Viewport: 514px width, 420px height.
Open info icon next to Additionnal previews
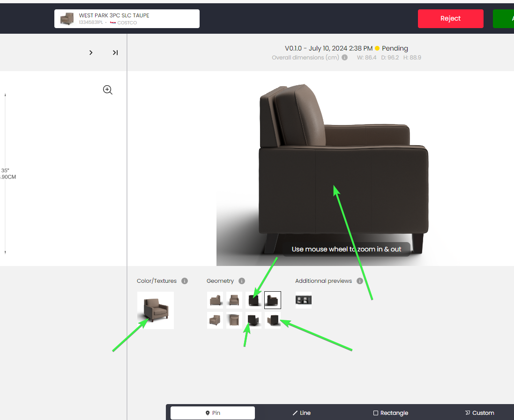coord(359,281)
